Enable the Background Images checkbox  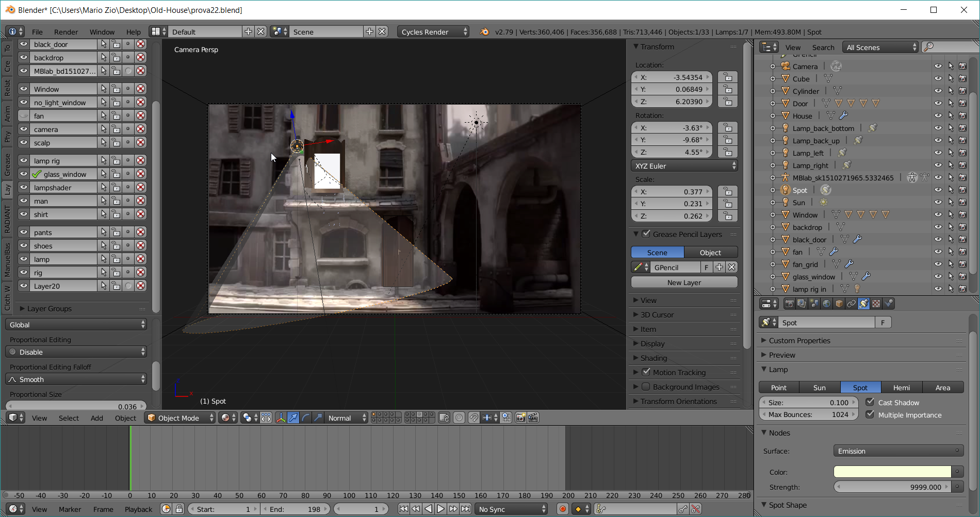click(646, 387)
